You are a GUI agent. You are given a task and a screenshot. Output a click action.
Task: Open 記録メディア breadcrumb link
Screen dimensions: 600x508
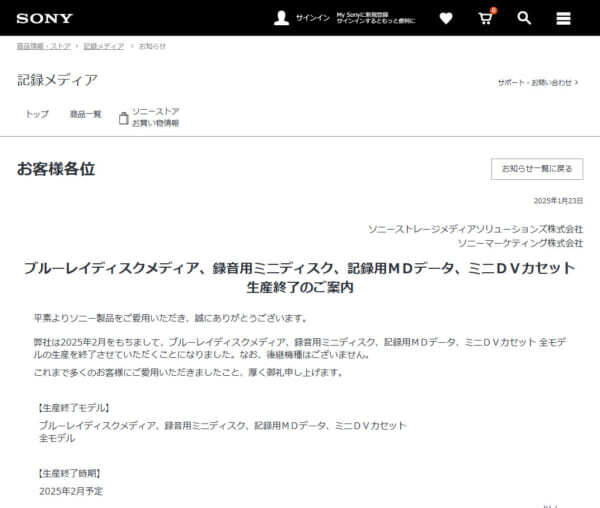[104, 46]
